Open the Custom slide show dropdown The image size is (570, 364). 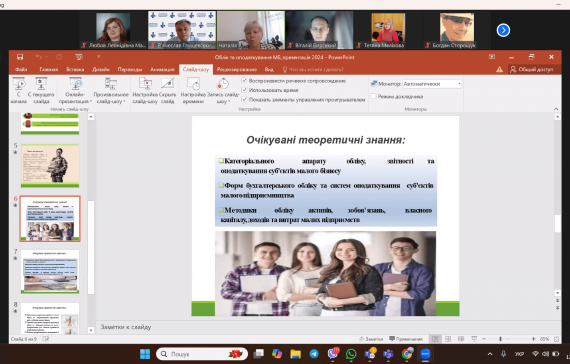click(x=111, y=91)
